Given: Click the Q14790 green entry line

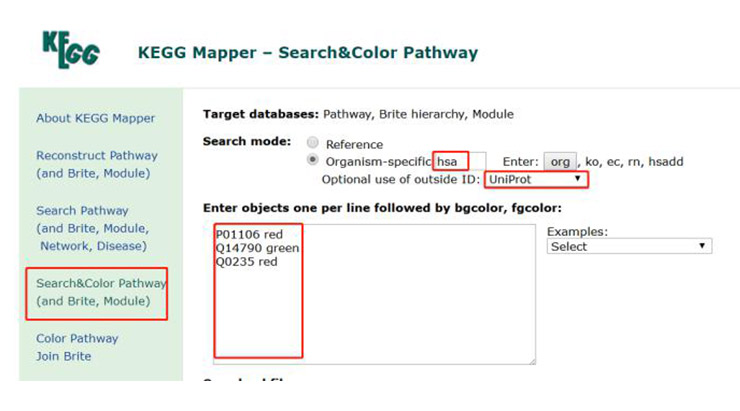Looking at the screenshot, I should point(257,248).
